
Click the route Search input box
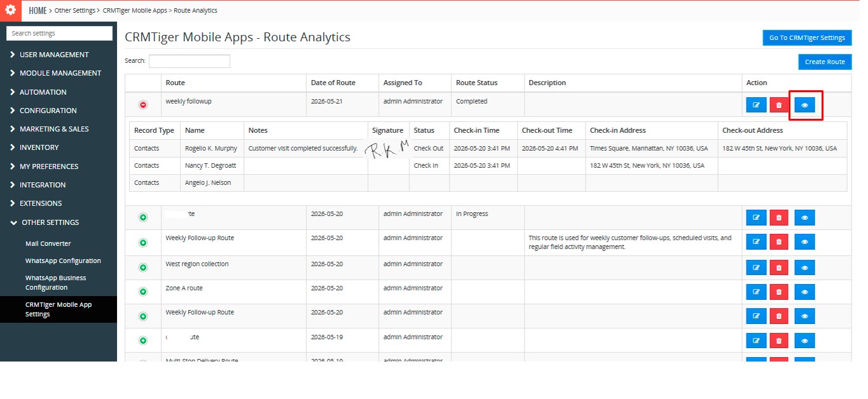click(189, 61)
